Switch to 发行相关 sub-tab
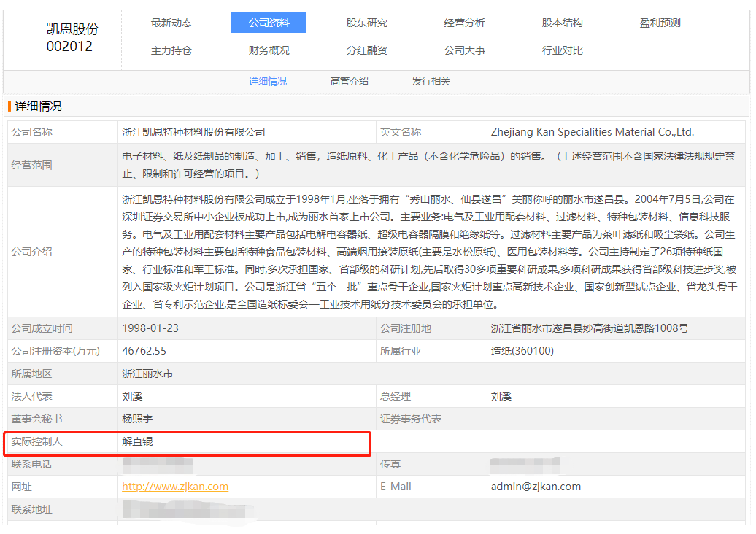This screenshot has height=534, width=756. point(431,82)
